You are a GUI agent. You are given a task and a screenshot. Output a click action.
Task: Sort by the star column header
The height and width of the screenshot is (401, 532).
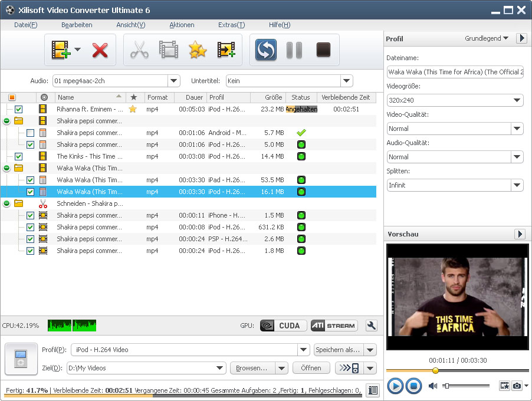(x=134, y=97)
